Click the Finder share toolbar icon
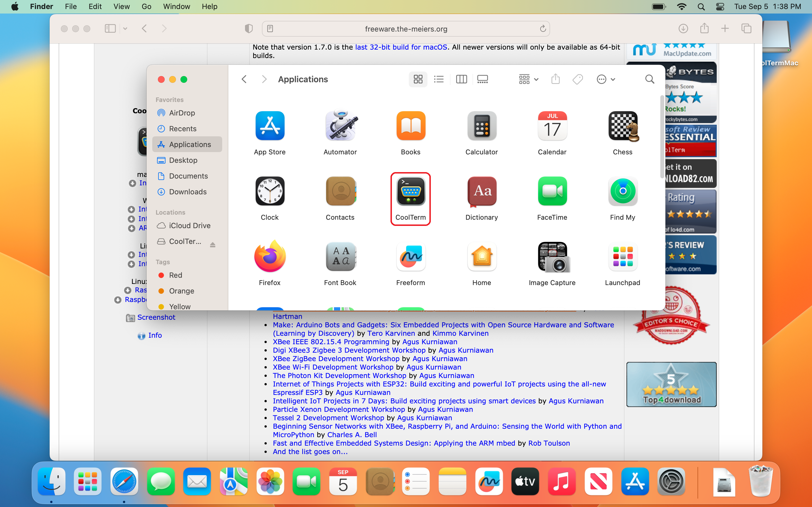Screen dimensions: 812x507 tap(556, 79)
